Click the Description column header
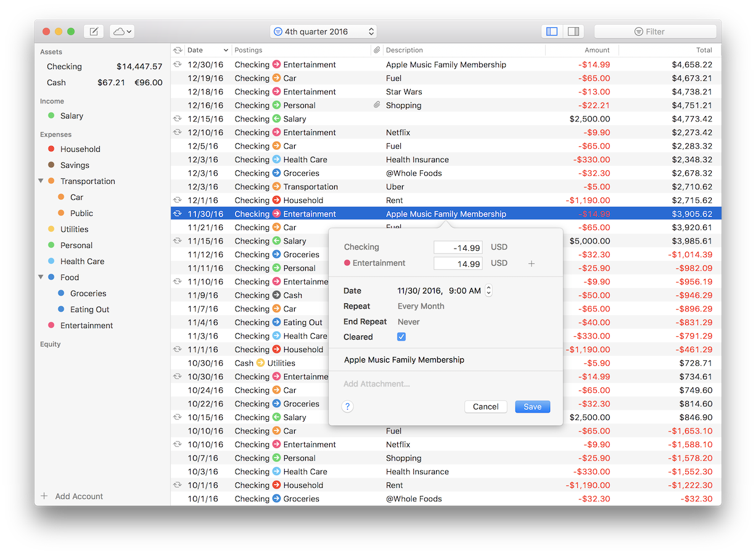 coord(464,50)
